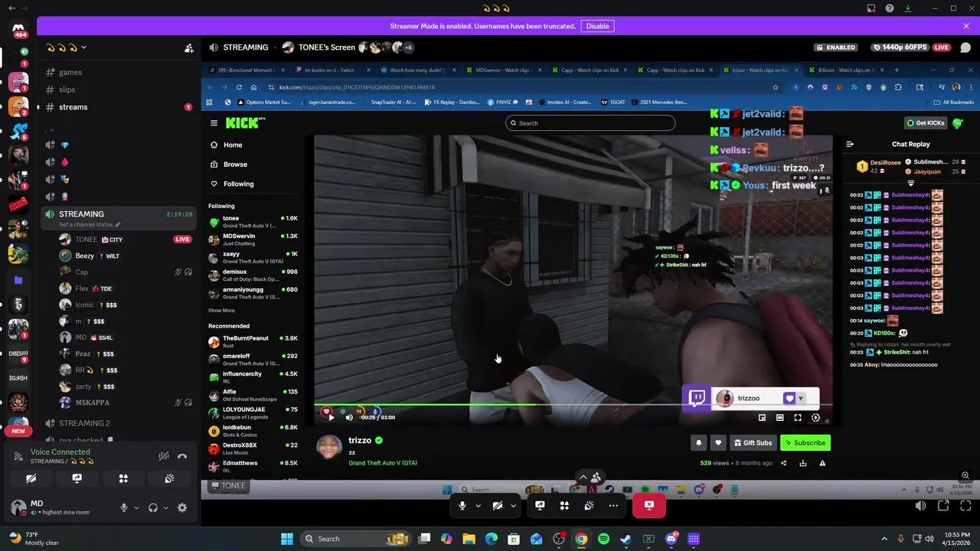
Task: Open MDSwervin channel in Following list
Action: coord(253,240)
